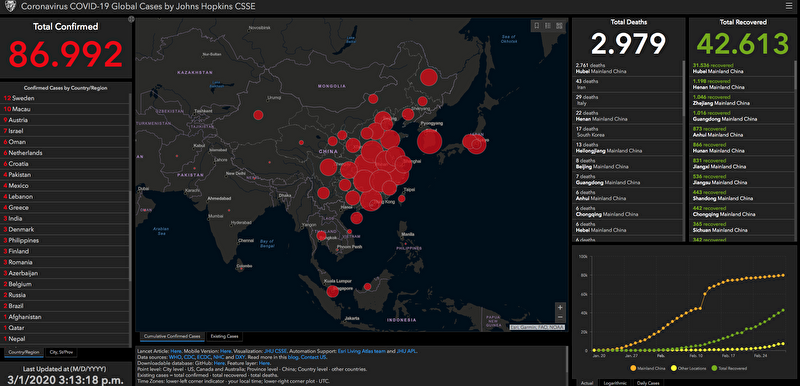The image size is (800, 386).
Task: Open the map legend list icon
Action: [x=548, y=25]
